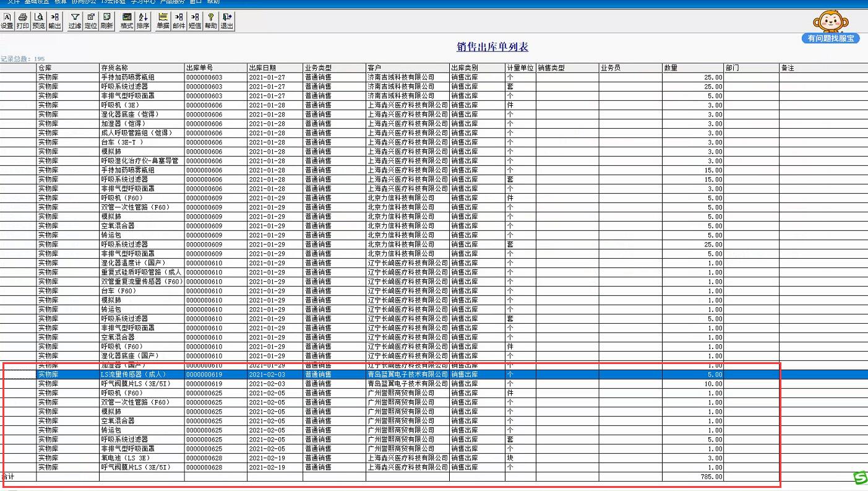
Task: Select the 氧电池（LS 3E） cell
Action: click(142, 458)
